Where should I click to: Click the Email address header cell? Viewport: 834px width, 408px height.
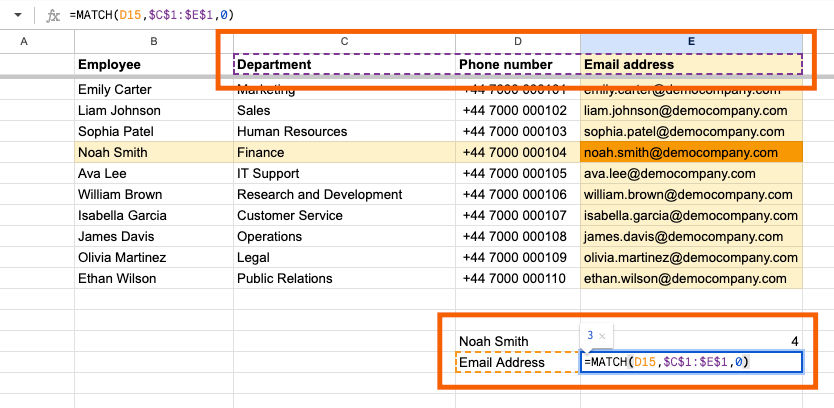pyautogui.click(x=691, y=64)
